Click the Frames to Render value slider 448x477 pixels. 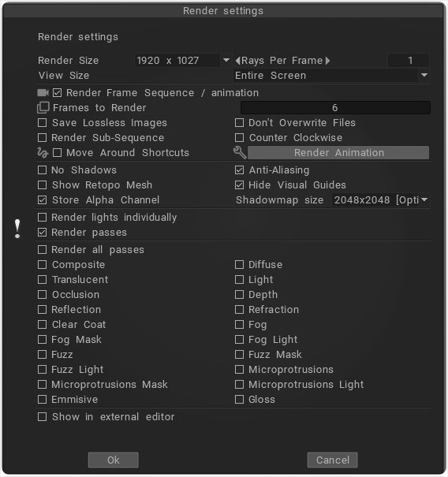pos(335,107)
